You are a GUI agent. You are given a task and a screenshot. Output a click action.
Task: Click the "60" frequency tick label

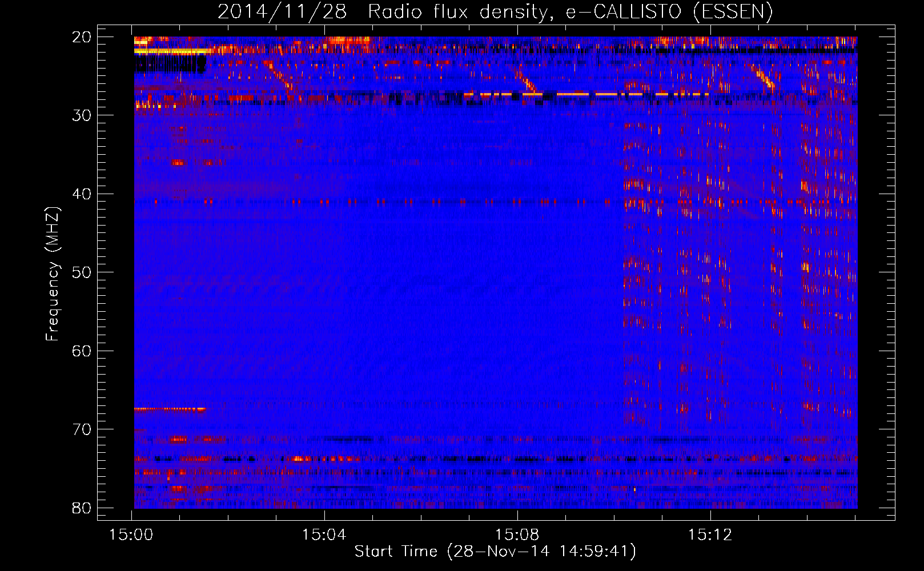(x=82, y=351)
